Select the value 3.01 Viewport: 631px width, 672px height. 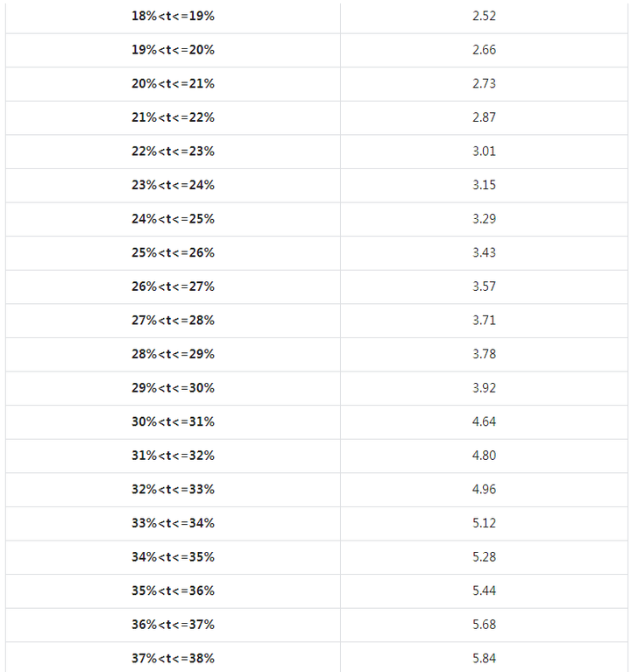coord(484,151)
